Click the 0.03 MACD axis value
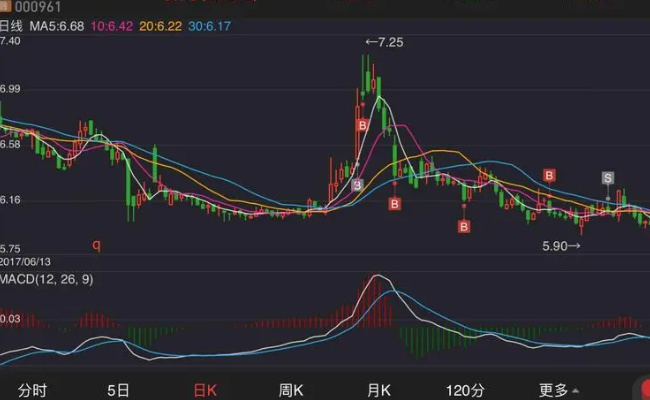 [10, 319]
